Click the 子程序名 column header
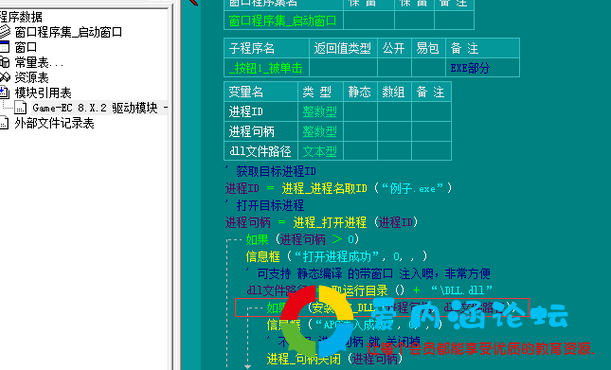The height and width of the screenshot is (370, 611). [267, 48]
